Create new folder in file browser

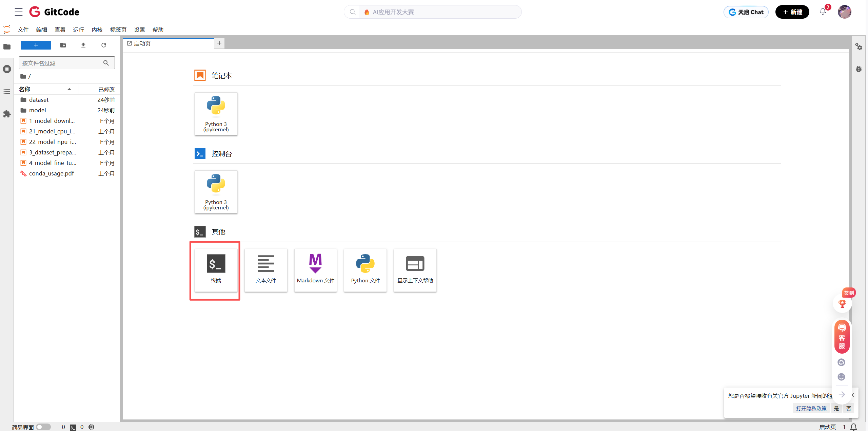point(63,45)
